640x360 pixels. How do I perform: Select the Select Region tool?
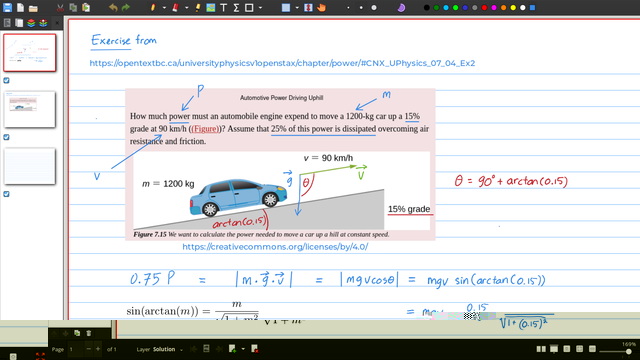click(x=286, y=7)
